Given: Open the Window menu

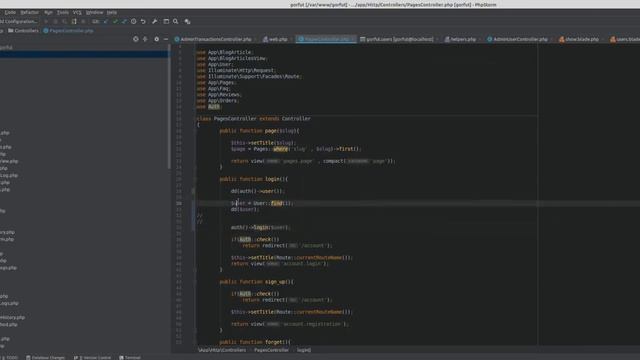Looking at the screenshot, I should (95, 12).
